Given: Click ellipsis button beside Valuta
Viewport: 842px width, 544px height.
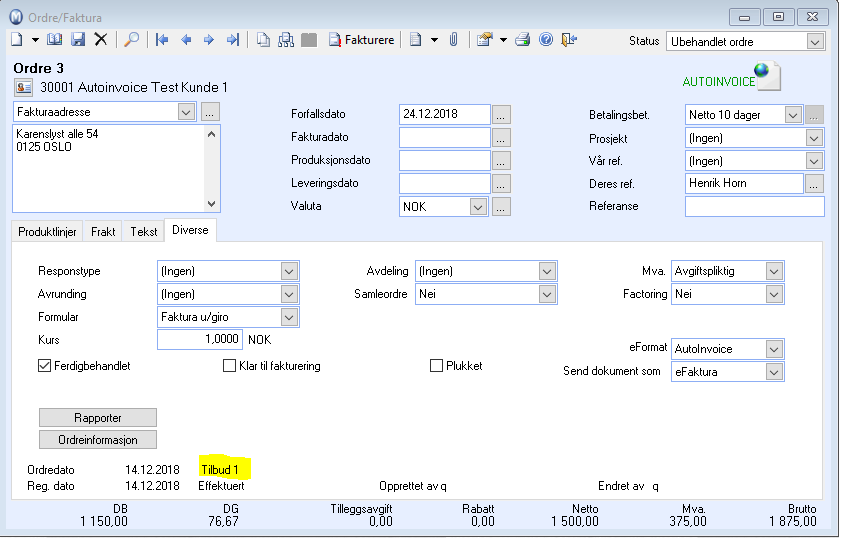Looking at the screenshot, I should tap(501, 207).
